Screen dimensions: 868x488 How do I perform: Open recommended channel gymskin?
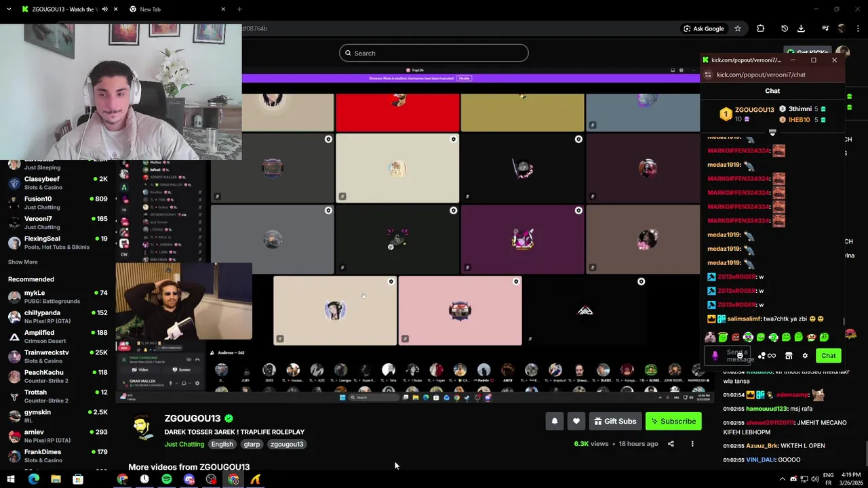(58, 416)
